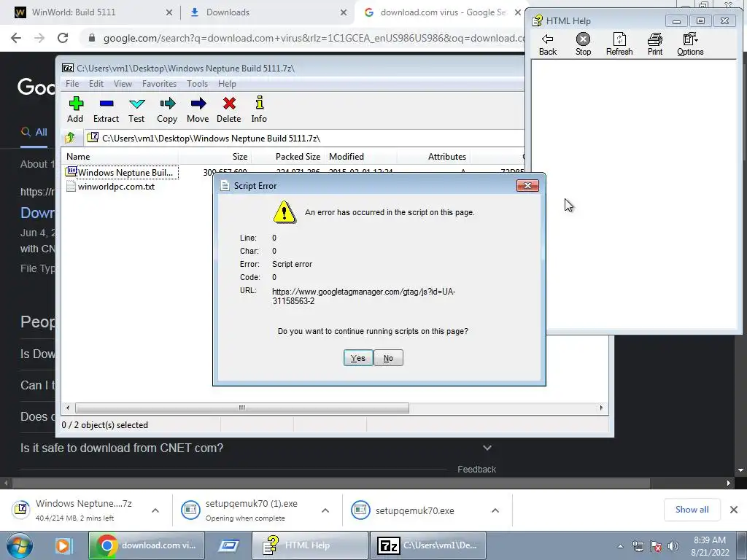Click the Copy icon in 7-Zip toolbar
Screen dimensions: 747x560
pyautogui.click(x=167, y=104)
